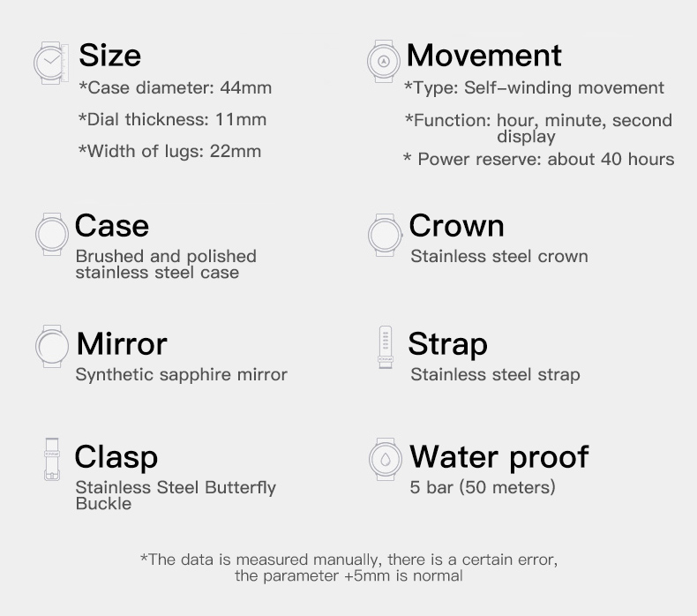The width and height of the screenshot is (697, 616).
Task: Click the Movement heading
Action: pyautogui.click(x=483, y=55)
